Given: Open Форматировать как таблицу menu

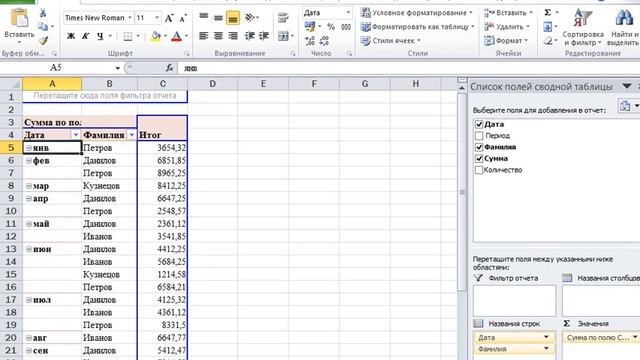Looking at the screenshot, I should pyautogui.click(x=418, y=27).
